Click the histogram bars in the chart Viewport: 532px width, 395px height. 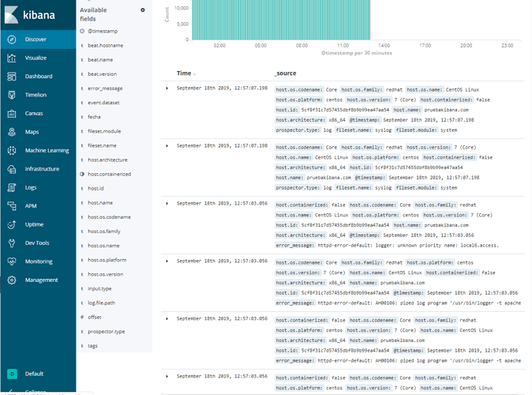point(281,20)
